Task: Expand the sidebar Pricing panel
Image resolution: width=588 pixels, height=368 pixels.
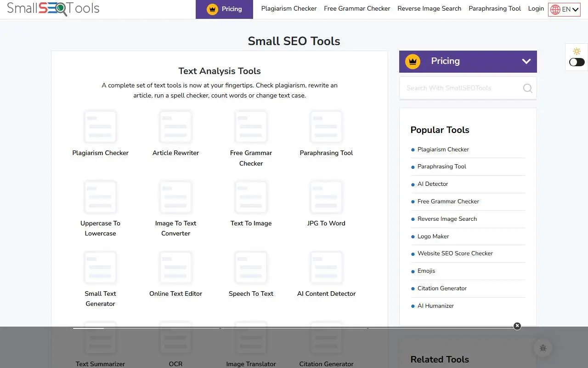Action: click(468, 61)
